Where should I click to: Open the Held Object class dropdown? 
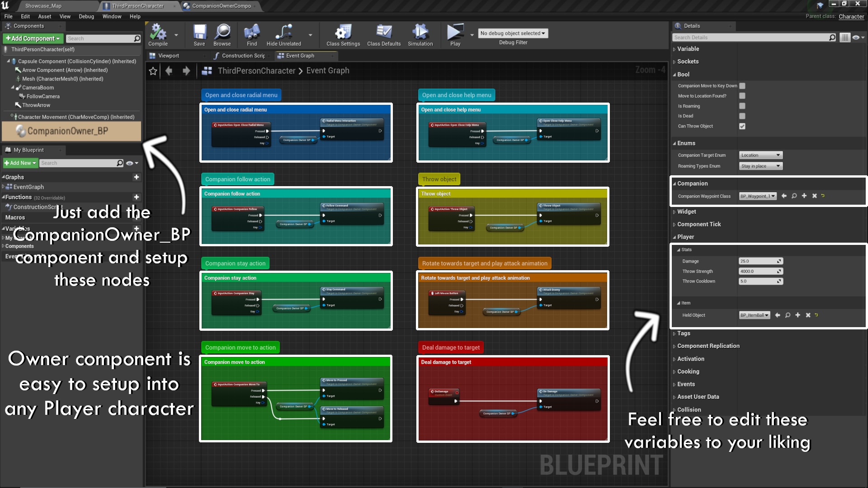pyautogui.click(x=754, y=315)
